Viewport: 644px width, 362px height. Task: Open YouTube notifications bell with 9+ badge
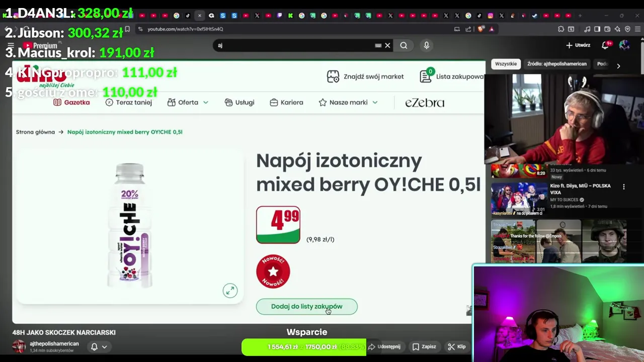(606, 45)
